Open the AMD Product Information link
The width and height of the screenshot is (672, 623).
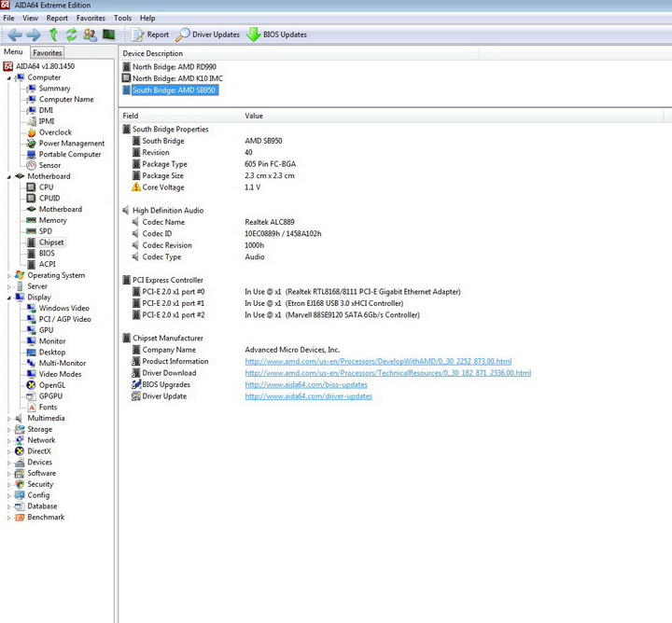pos(378,361)
